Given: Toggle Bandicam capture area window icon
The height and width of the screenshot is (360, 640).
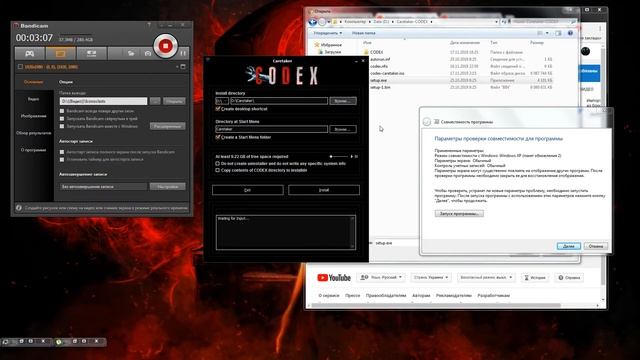Looking at the screenshot, I should pyautogui.click(x=183, y=67).
